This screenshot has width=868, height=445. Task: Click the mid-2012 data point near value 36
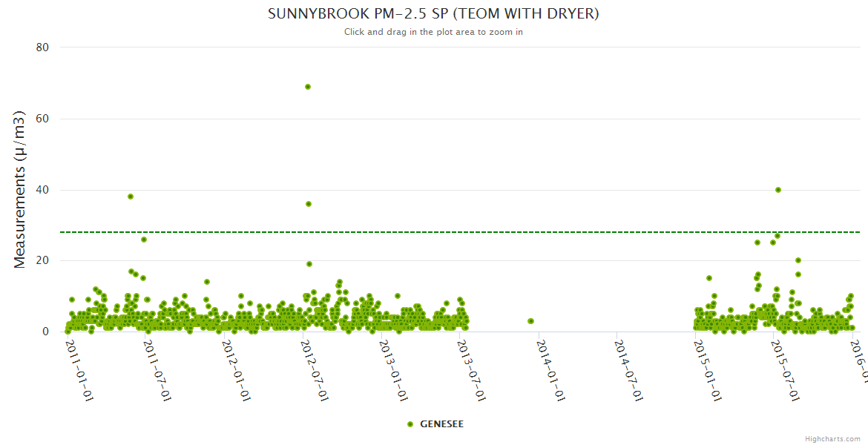coord(309,204)
